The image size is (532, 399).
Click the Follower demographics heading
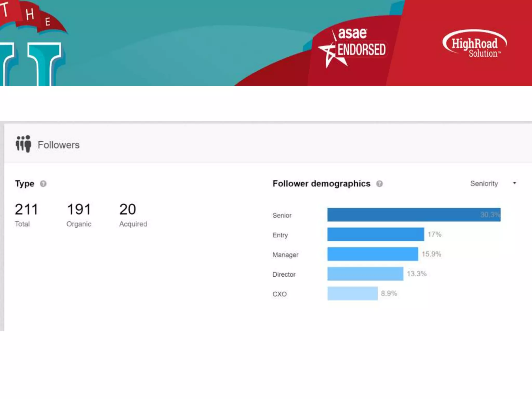321,184
